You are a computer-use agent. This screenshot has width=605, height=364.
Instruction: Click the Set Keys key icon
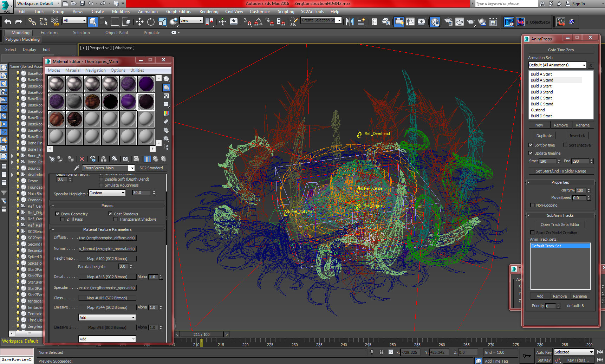click(527, 356)
